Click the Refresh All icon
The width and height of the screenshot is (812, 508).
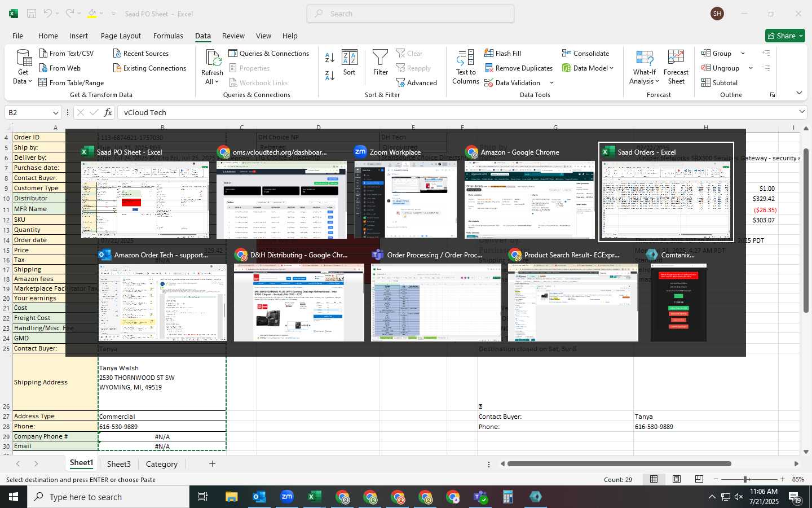coord(213,58)
